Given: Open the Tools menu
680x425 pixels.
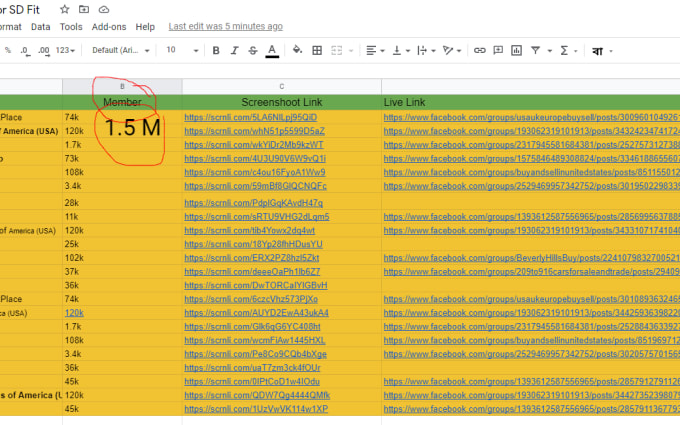Looking at the screenshot, I should pos(71,27).
